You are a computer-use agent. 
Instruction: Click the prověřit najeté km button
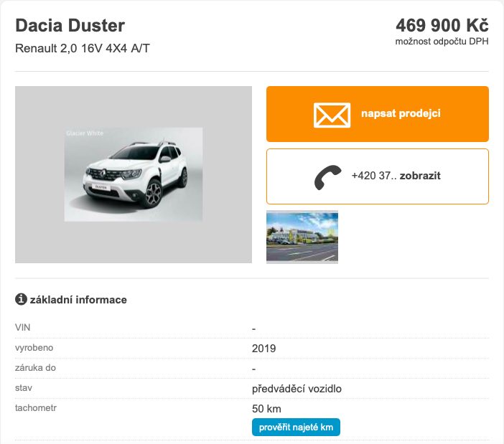tap(296, 428)
